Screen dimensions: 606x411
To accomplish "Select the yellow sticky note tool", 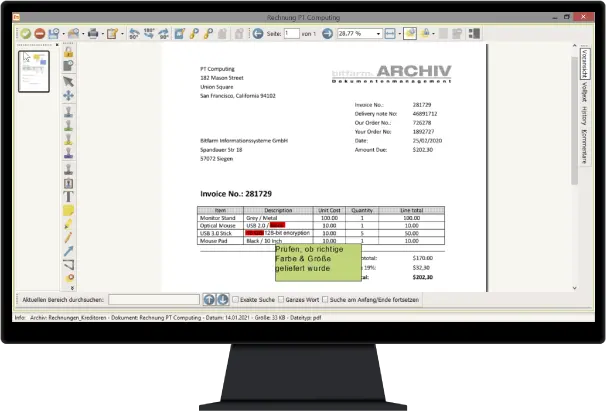I will [68, 210].
